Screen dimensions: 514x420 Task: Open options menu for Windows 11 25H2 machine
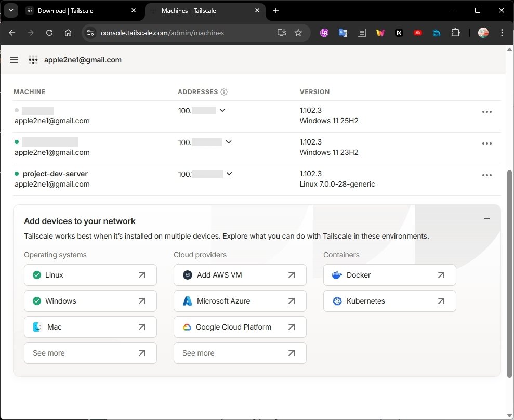pos(487,112)
